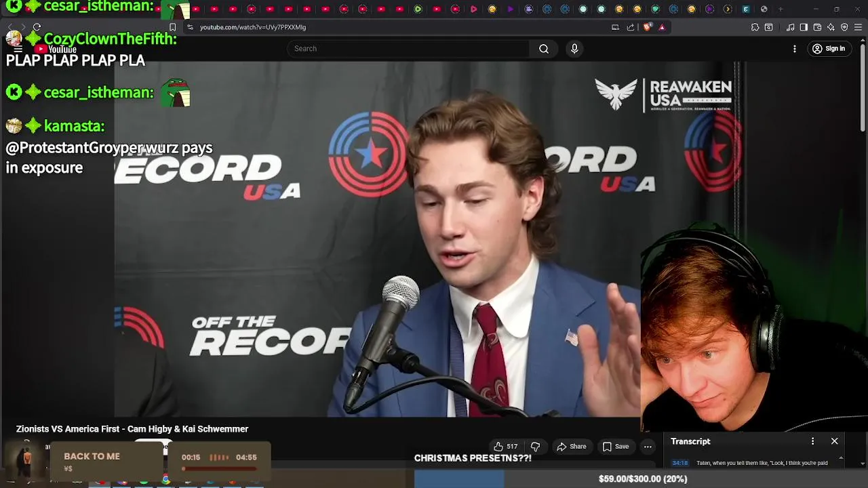Open the browser hamburger main menu
This screenshot has width=868, height=488.
(x=858, y=27)
